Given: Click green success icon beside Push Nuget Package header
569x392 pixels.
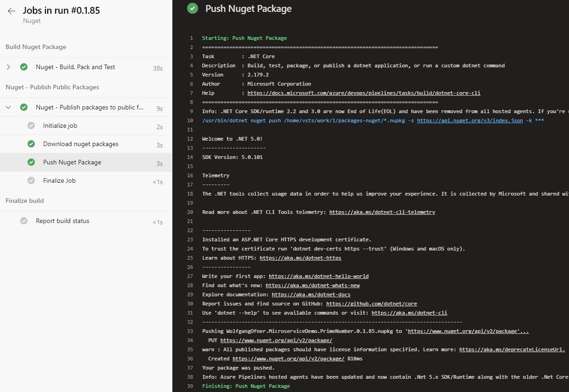Looking at the screenshot, I should tap(192, 8).
